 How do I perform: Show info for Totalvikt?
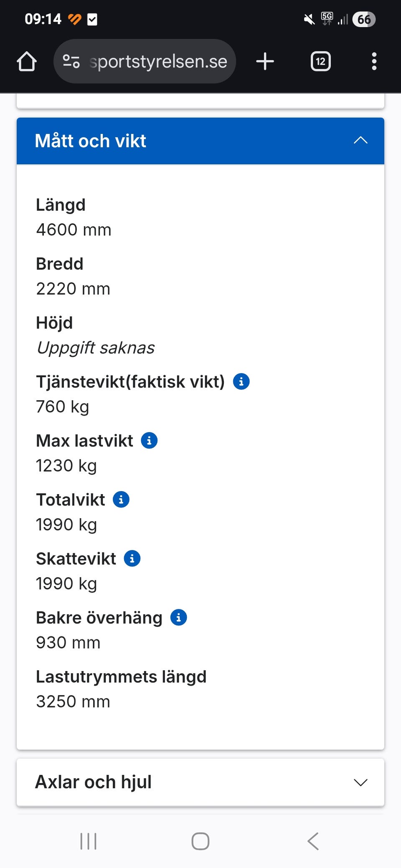(x=121, y=500)
